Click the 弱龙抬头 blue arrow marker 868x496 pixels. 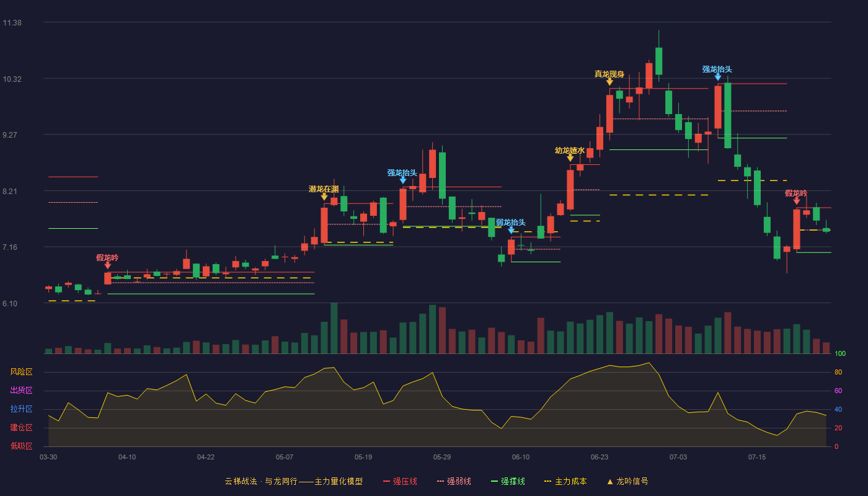(511, 230)
